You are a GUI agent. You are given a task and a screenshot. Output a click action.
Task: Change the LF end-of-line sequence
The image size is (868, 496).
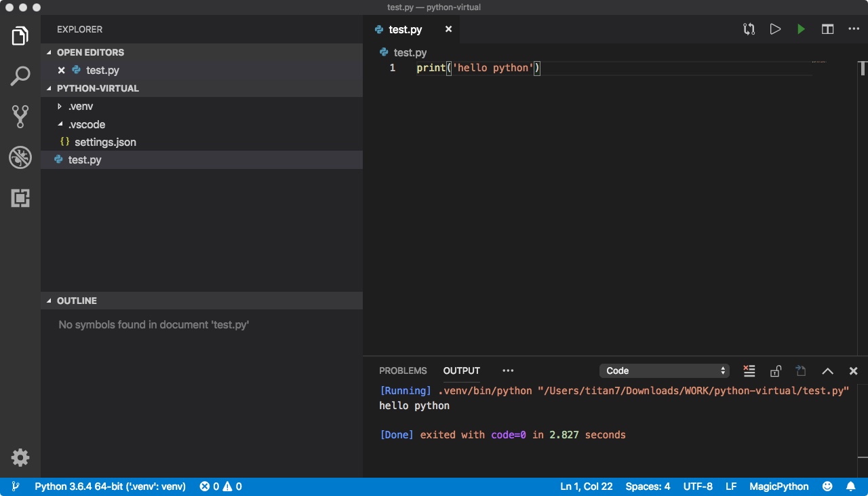[731, 487]
